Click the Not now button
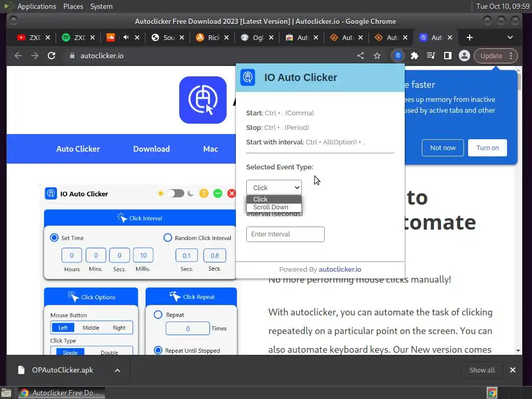This screenshot has width=532, height=399. [x=443, y=148]
